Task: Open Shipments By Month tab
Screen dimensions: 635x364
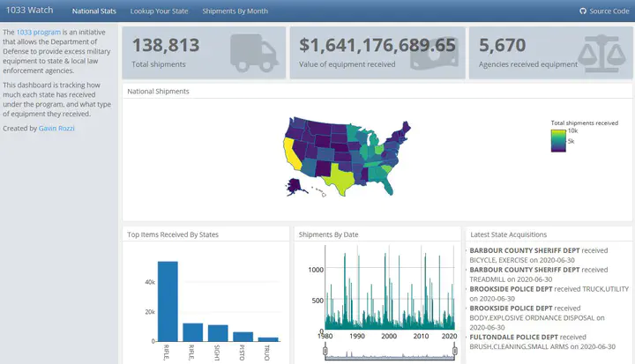Action: [x=235, y=11]
